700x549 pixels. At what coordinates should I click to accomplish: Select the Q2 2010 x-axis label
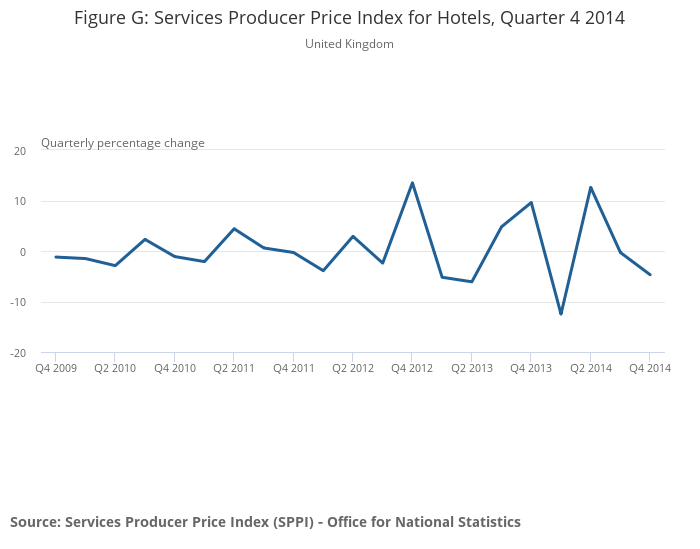115,369
